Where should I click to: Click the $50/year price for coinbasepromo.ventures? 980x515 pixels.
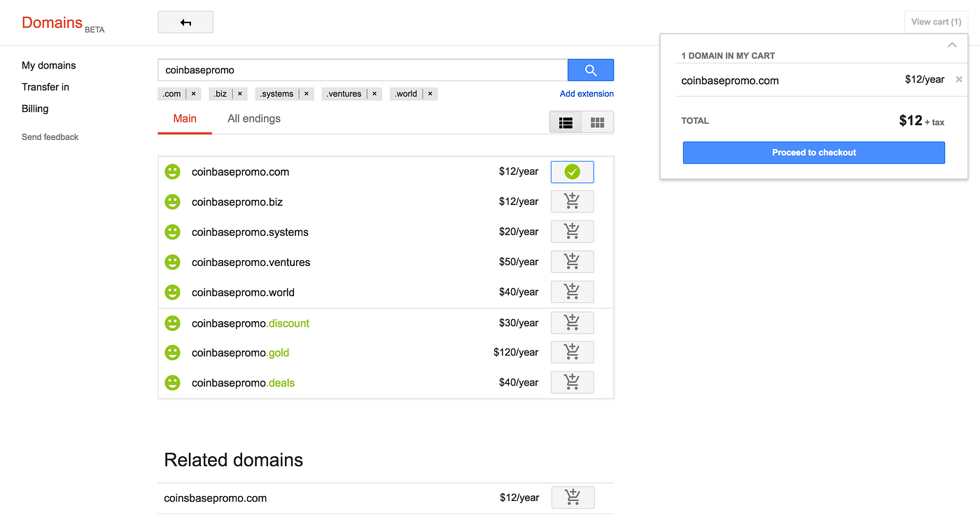(519, 262)
